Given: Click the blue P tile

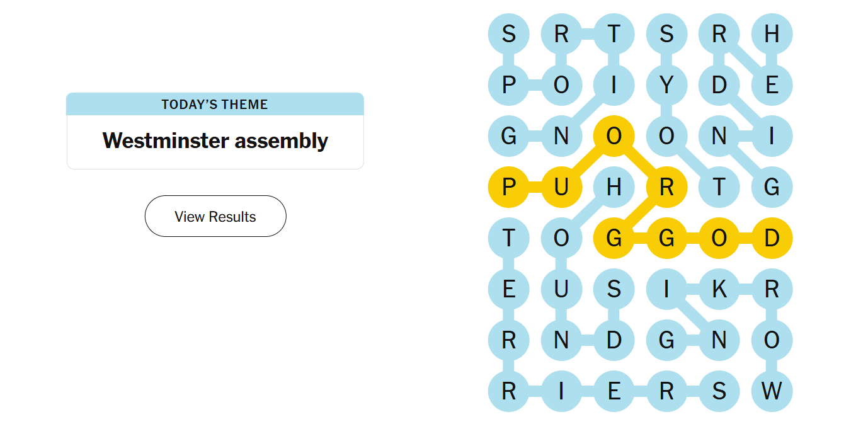Looking at the screenshot, I should pos(508,84).
